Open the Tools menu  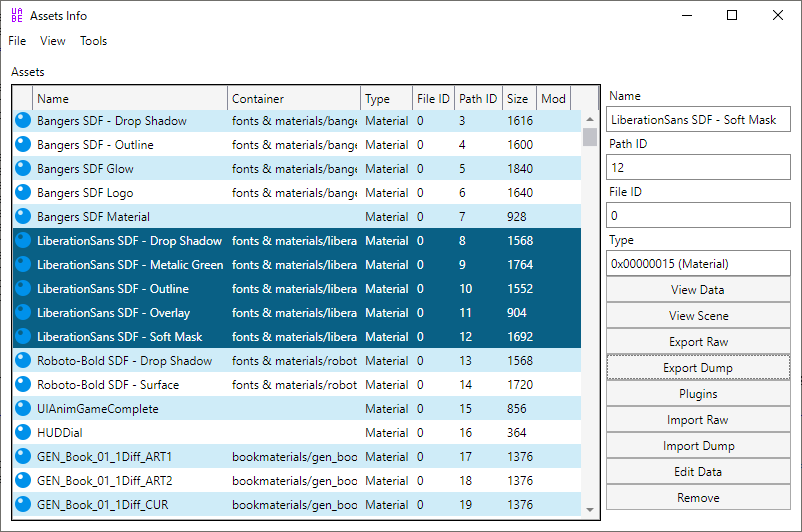(x=94, y=41)
